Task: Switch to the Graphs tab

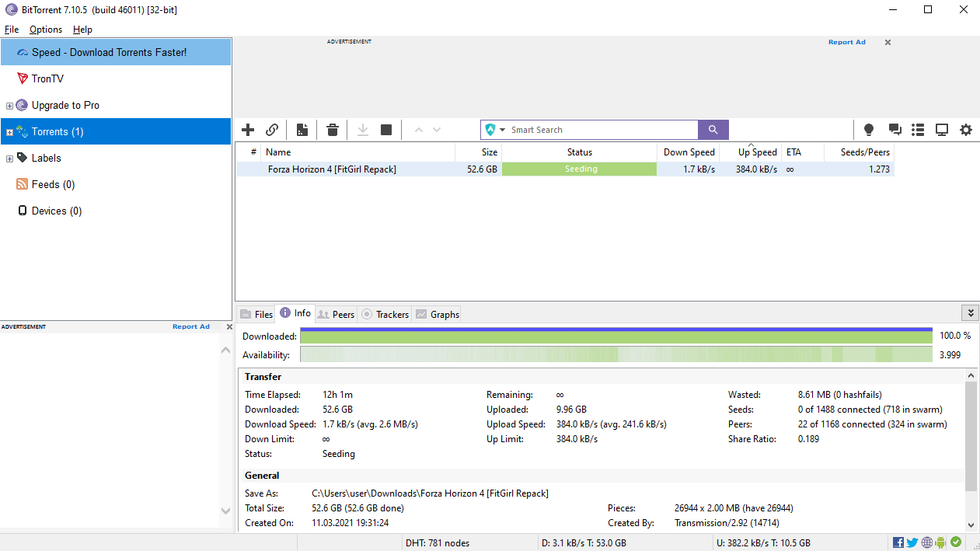Action: point(437,314)
